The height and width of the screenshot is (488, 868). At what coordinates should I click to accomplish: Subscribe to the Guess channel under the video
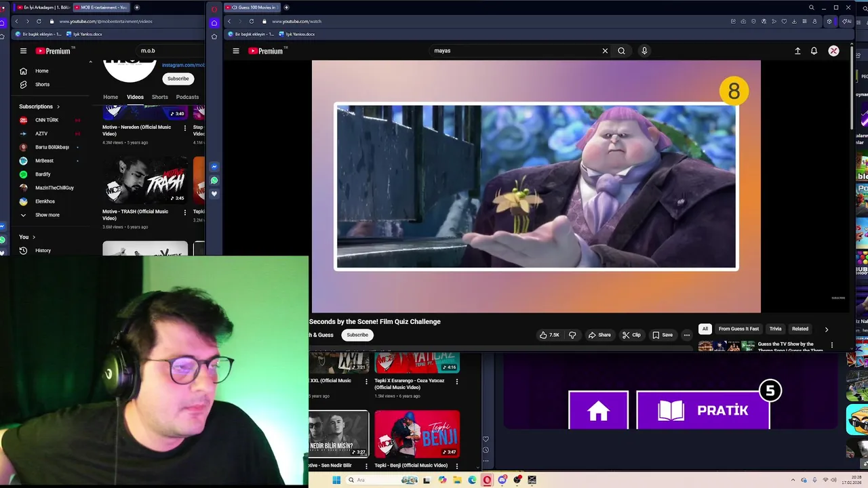[x=357, y=335]
